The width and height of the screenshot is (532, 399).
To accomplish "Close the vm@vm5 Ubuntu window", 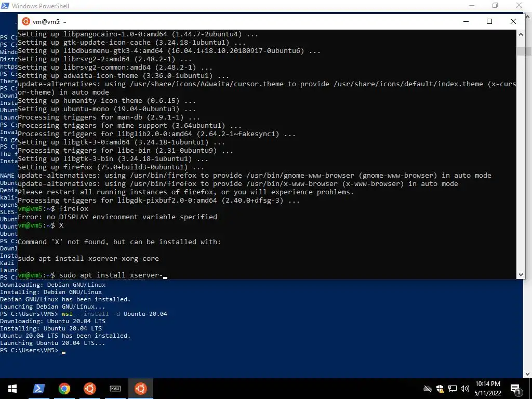I will (513, 21).
